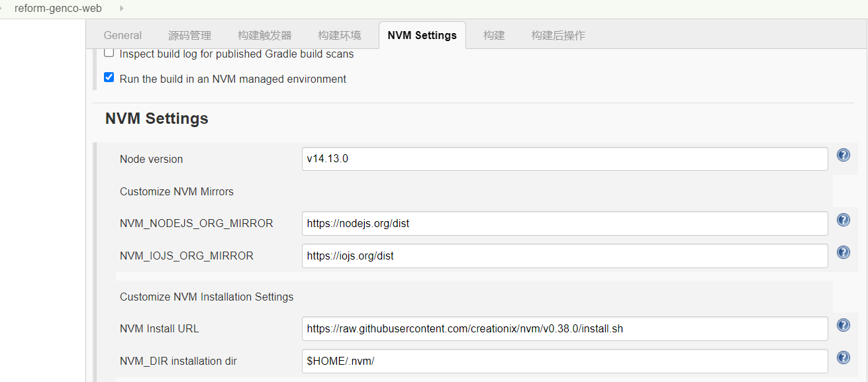Open help for NVM_IOJS_ORG_MIRROR

click(843, 252)
